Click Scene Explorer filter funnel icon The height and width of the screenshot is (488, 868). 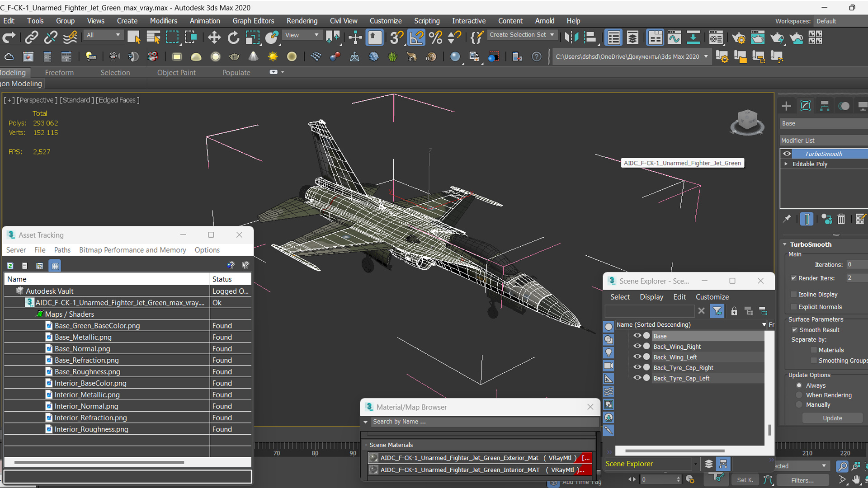click(717, 311)
